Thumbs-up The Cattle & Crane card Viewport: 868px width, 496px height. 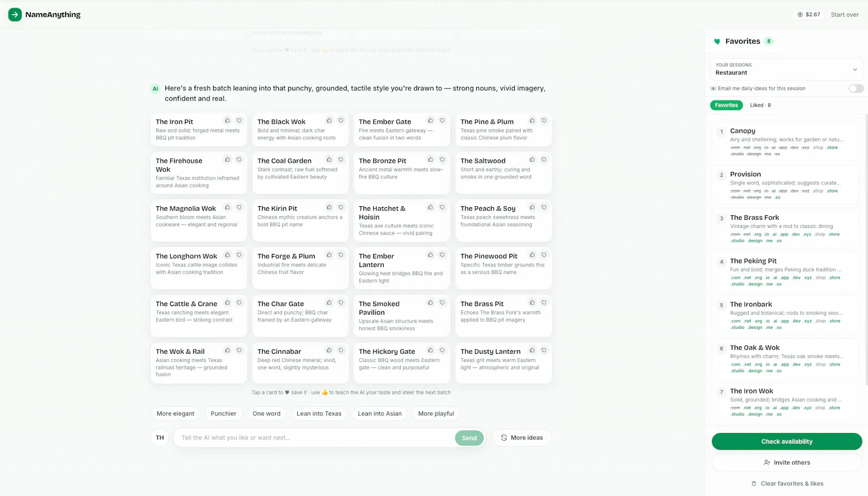[x=227, y=303]
